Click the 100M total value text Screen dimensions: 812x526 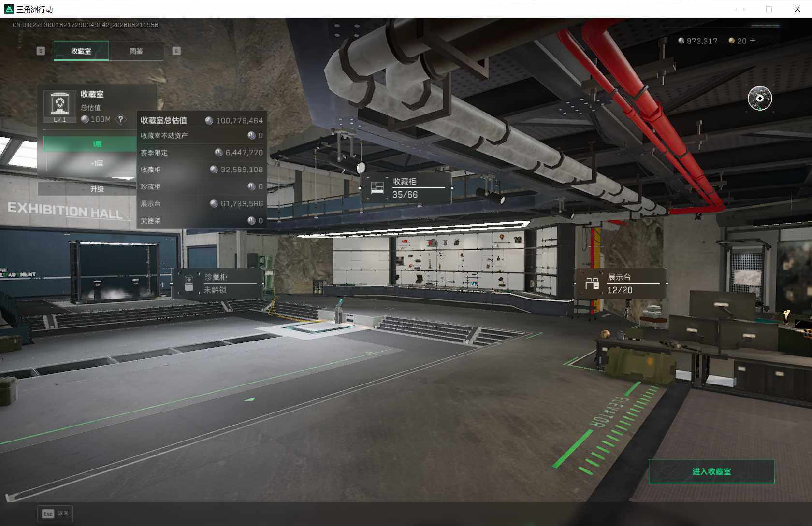(x=101, y=119)
